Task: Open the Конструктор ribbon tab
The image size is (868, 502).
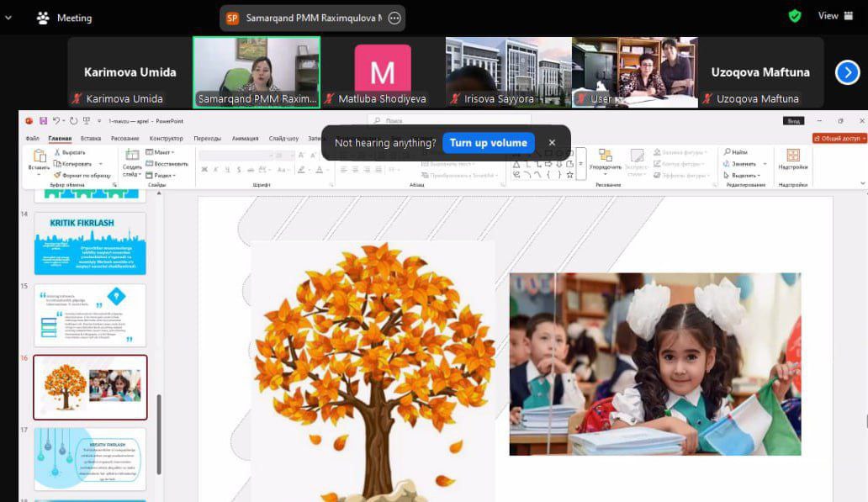Action: click(x=166, y=138)
